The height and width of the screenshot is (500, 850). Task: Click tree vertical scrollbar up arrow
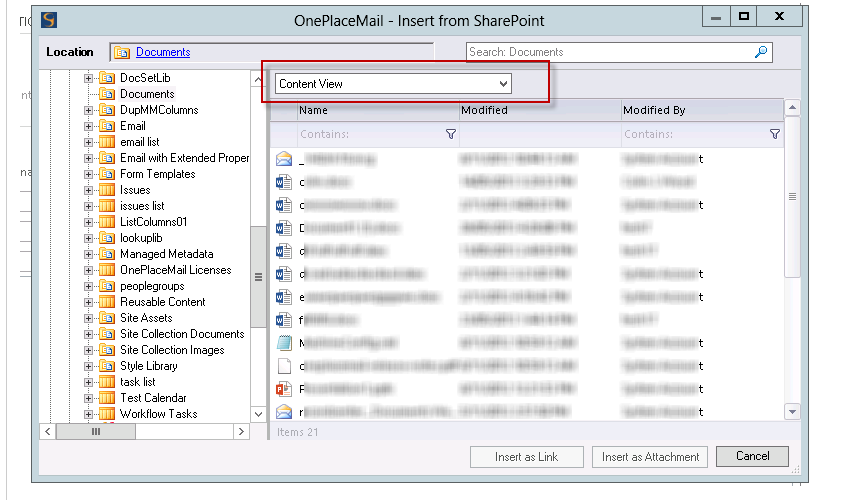point(259,80)
